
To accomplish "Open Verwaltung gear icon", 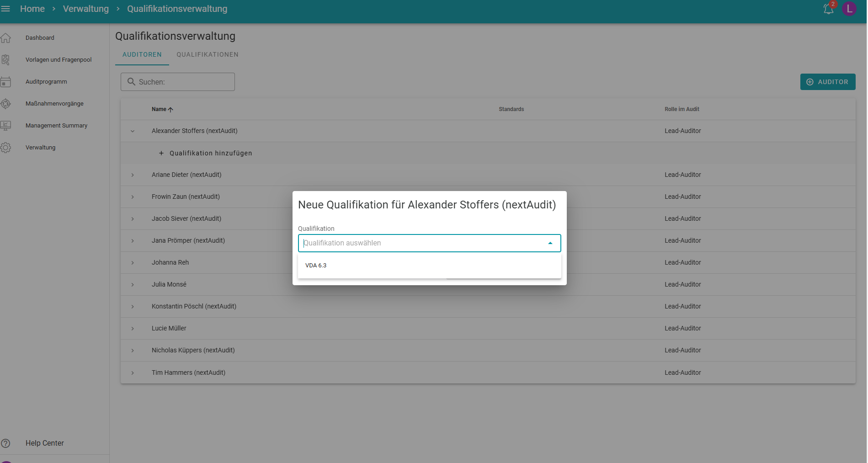I will tap(5, 148).
